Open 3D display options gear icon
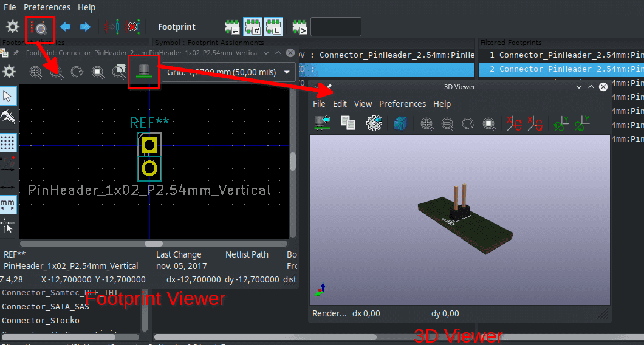The width and height of the screenshot is (644, 345). pyautogui.click(x=374, y=123)
